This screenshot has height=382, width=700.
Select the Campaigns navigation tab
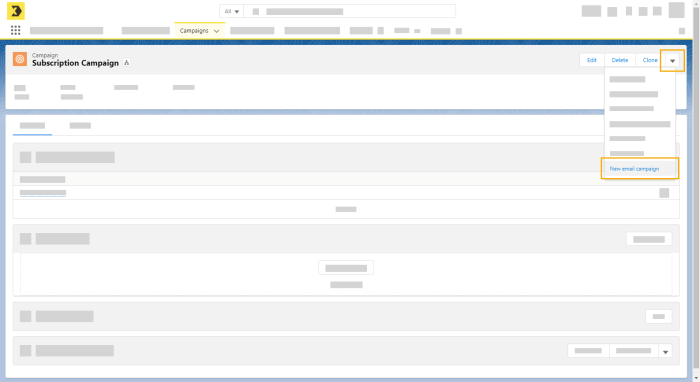(x=194, y=31)
